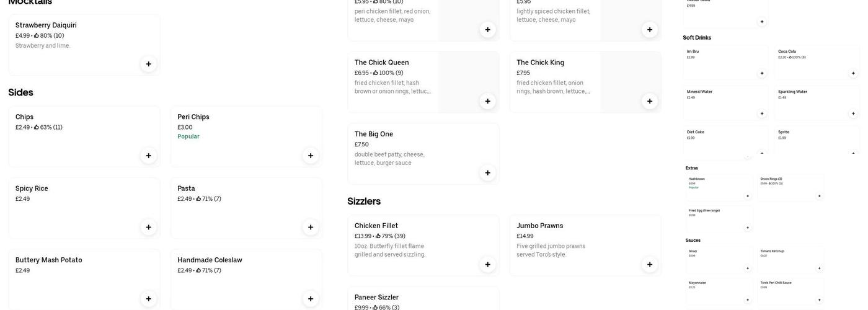Add Gravy sauce to basket

pos(748,268)
